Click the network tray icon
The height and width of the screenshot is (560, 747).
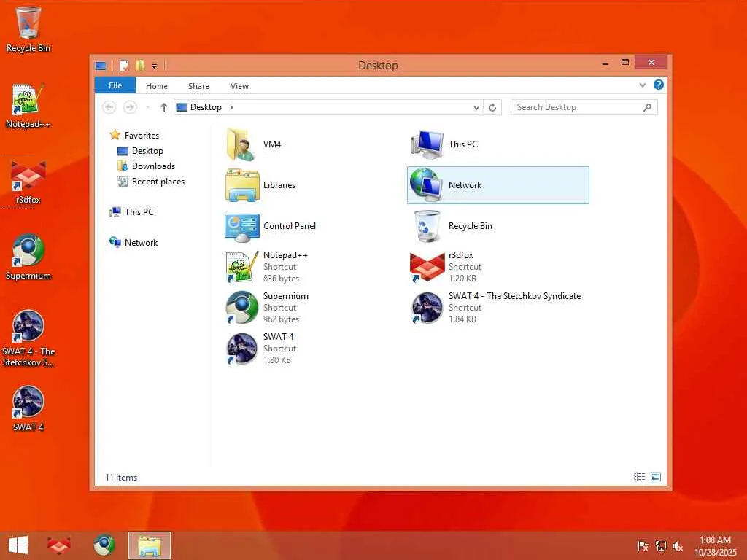[x=660, y=545]
